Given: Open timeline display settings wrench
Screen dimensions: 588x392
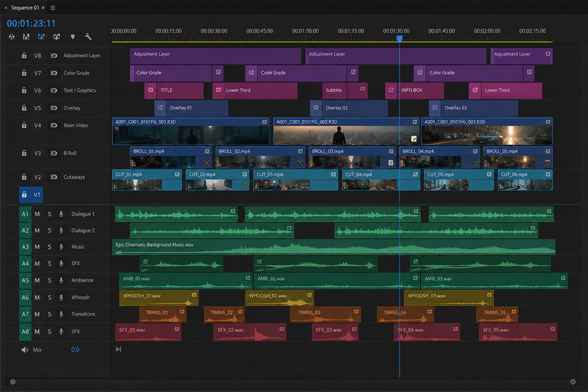Looking at the screenshot, I should (x=88, y=37).
